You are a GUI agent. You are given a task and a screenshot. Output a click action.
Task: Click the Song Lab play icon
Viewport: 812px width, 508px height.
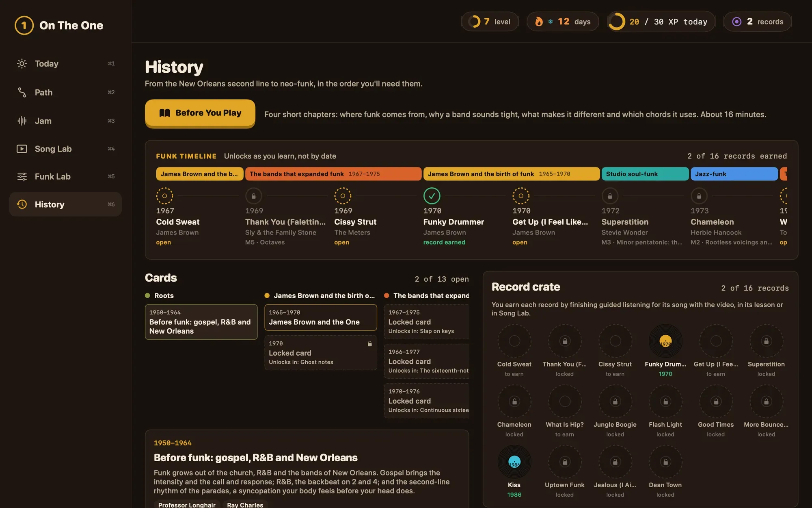(x=22, y=149)
